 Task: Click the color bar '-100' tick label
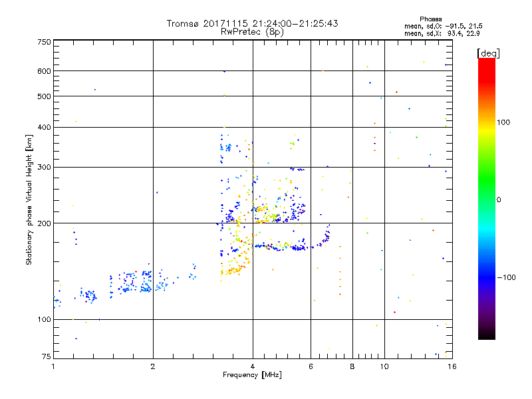[506, 277]
